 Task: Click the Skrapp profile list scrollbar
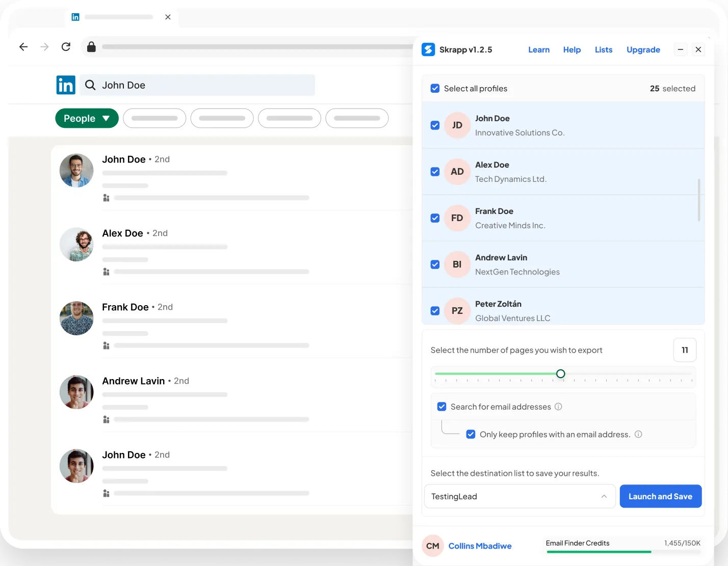click(x=699, y=200)
